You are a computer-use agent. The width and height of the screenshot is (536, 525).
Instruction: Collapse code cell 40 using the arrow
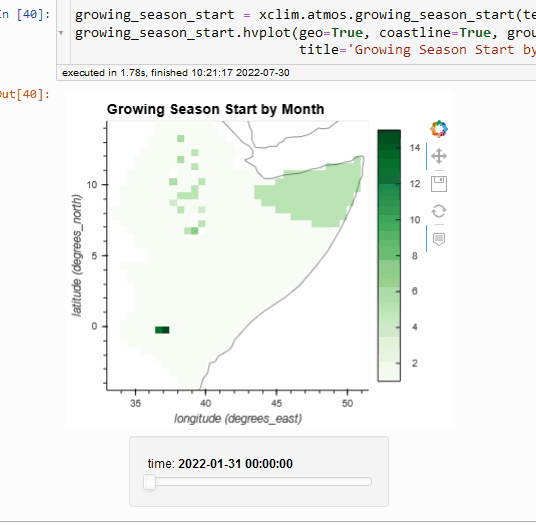[x=61, y=33]
